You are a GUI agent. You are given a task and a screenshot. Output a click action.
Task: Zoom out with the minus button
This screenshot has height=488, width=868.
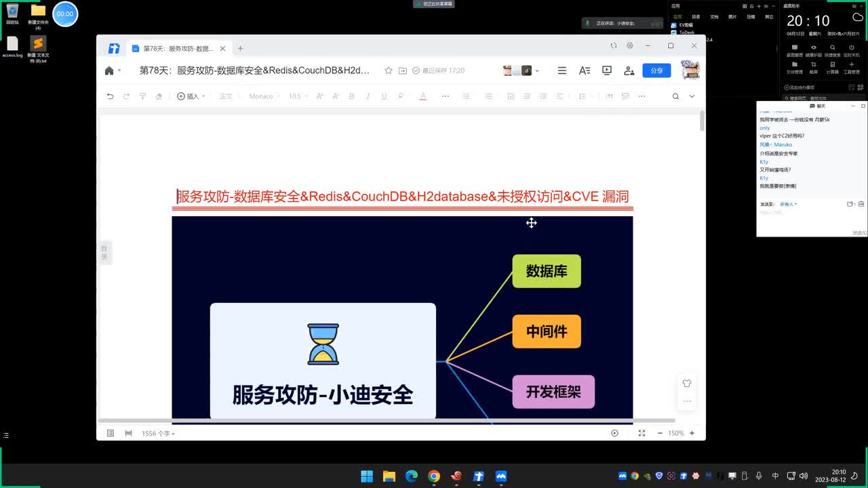coord(659,433)
